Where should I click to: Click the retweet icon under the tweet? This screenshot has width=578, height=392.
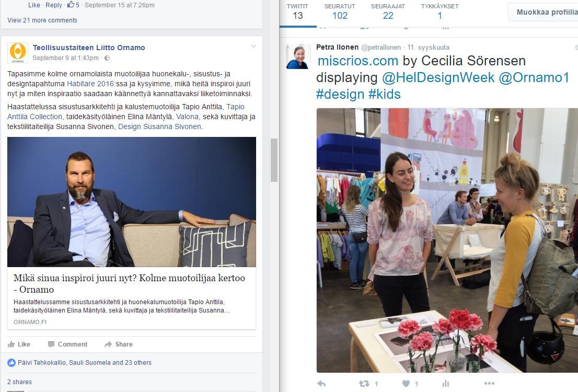click(x=364, y=384)
